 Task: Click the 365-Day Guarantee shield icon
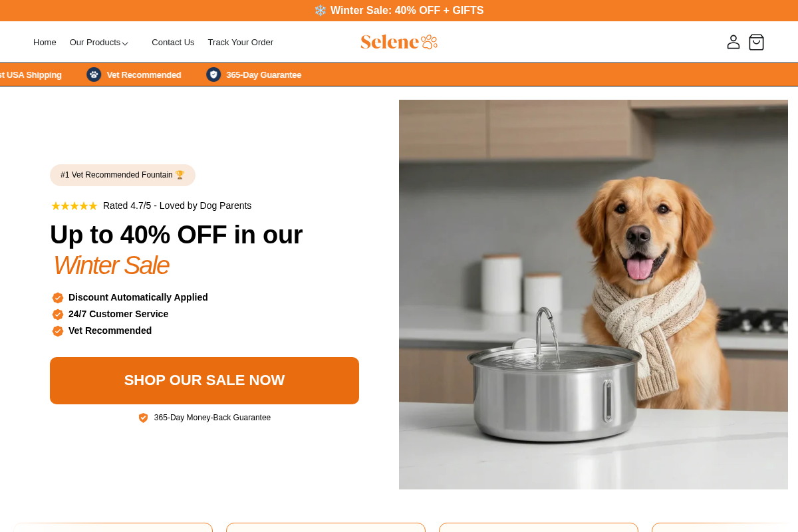coord(213,74)
